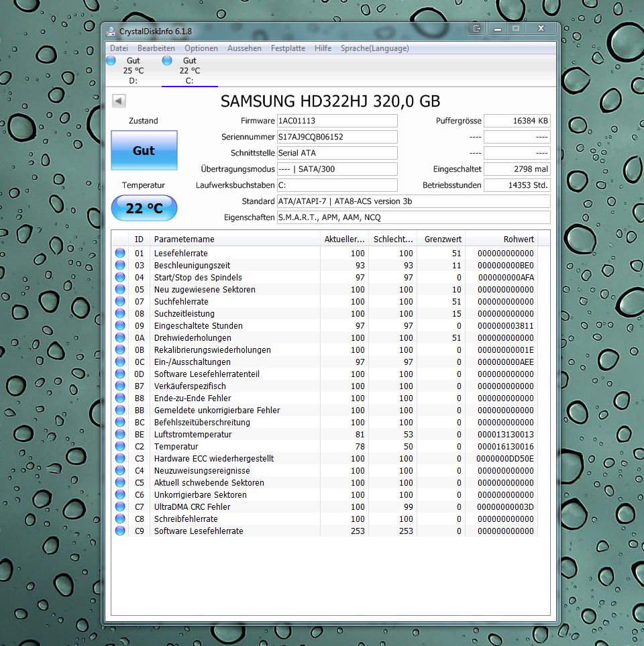Viewport: 644px width, 646px height.
Task: Select raw value 000000000BE0
Action: pyautogui.click(x=506, y=266)
